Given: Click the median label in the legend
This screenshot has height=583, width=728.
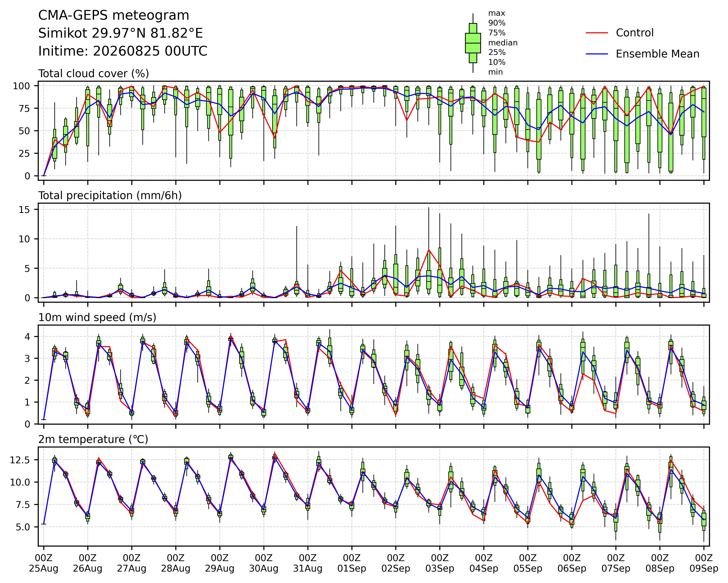Looking at the screenshot, I should tap(503, 43).
